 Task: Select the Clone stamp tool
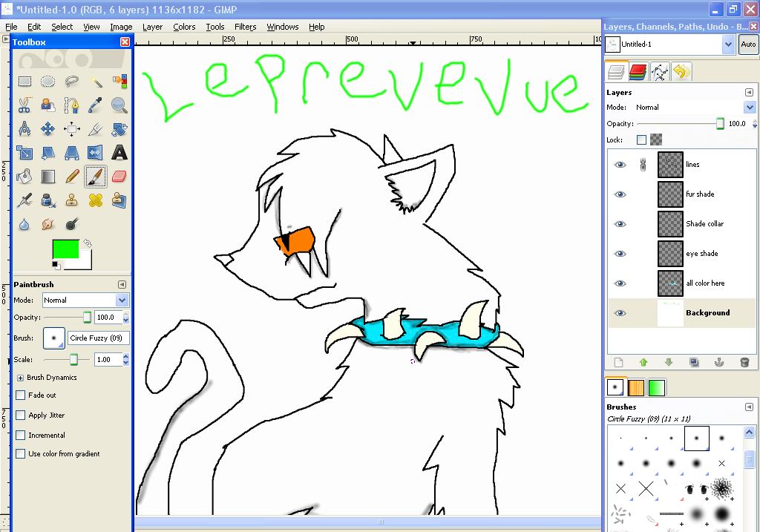coord(72,200)
